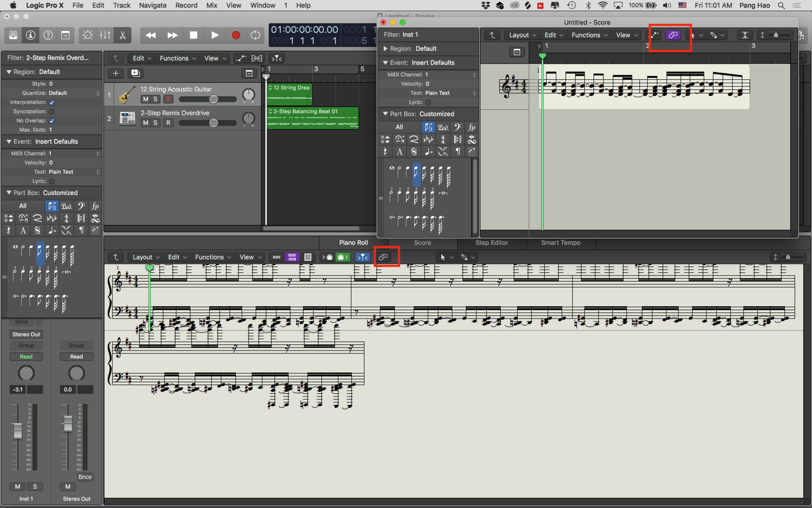Open the Smart Tempo tab

(x=561, y=243)
